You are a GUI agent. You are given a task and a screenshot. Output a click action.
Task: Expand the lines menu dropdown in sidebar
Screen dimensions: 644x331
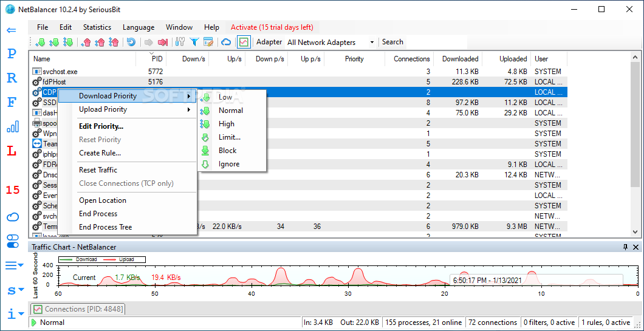point(15,265)
